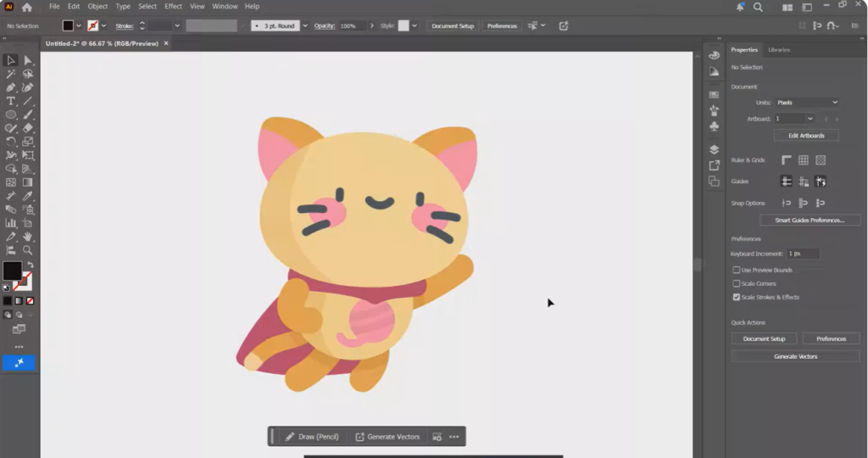
Task: Click Draw (Pencil) in contextual bar
Action: point(312,437)
